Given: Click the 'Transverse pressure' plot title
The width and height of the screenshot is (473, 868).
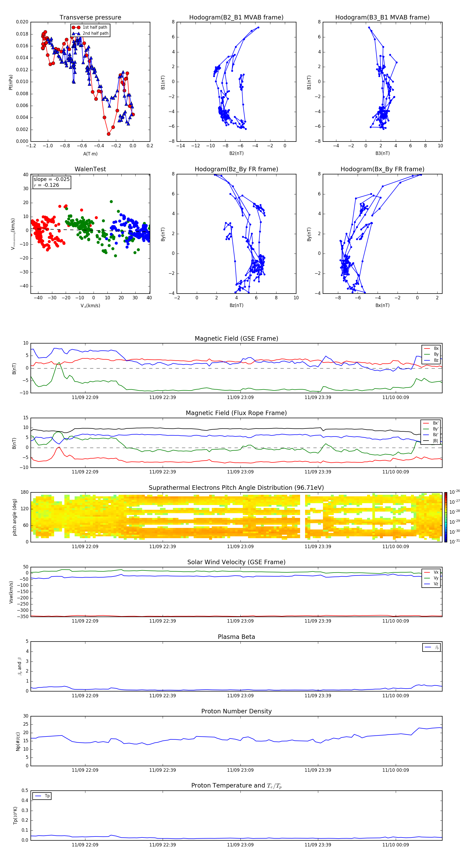Looking at the screenshot, I should [90, 17].
